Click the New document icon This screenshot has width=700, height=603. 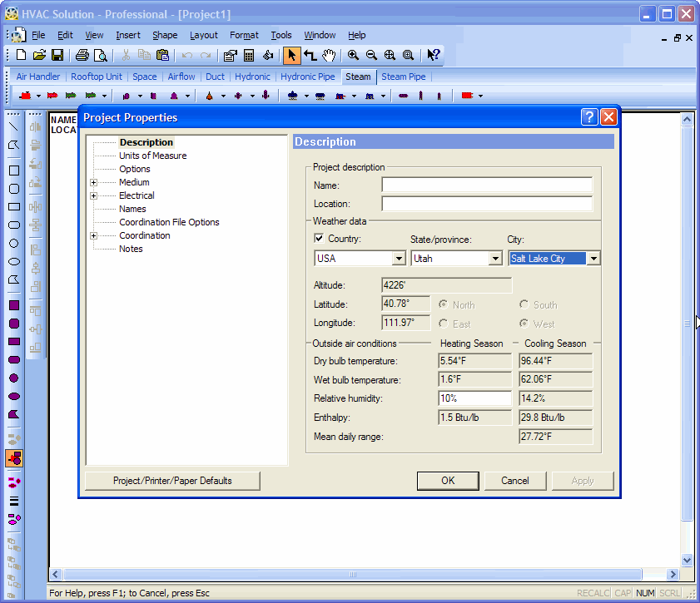coord(21,55)
